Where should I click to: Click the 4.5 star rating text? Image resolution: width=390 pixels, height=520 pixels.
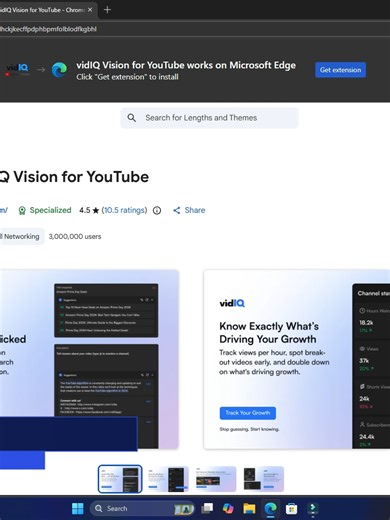point(89,210)
